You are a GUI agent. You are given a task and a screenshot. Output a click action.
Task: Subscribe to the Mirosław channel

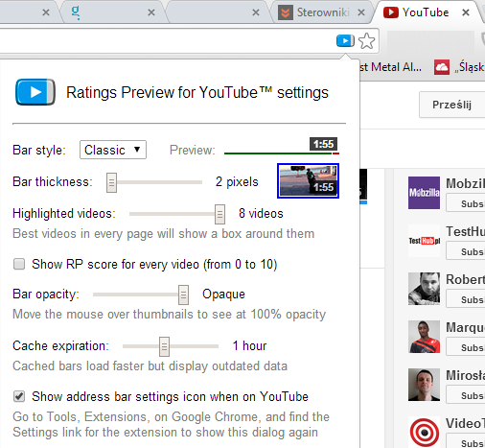pyautogui.click(x=466, y=395)
